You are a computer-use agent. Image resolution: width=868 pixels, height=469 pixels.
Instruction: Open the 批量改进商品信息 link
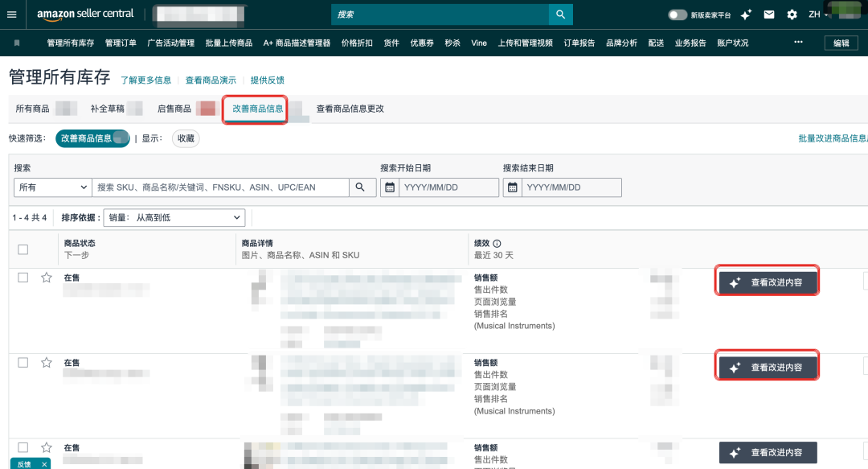click(x=833, y=138)
